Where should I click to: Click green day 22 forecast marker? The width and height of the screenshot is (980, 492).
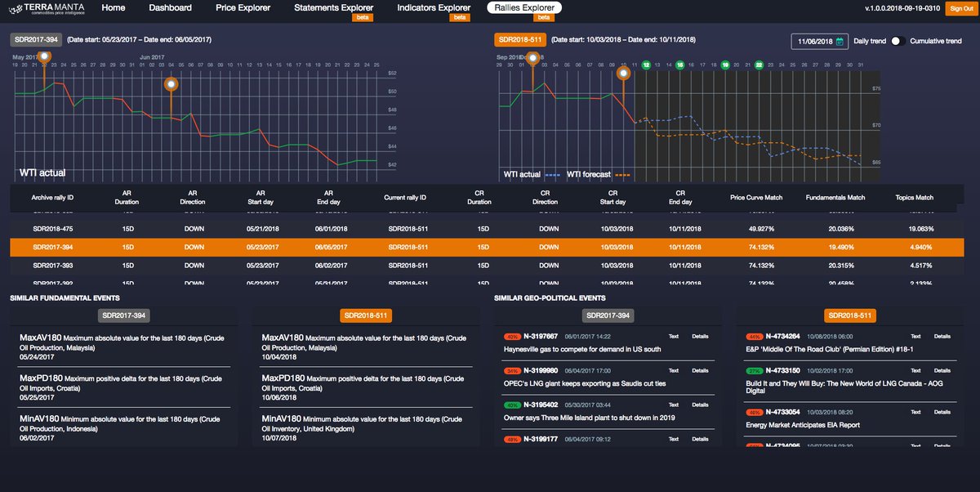[x=759, y=65]
